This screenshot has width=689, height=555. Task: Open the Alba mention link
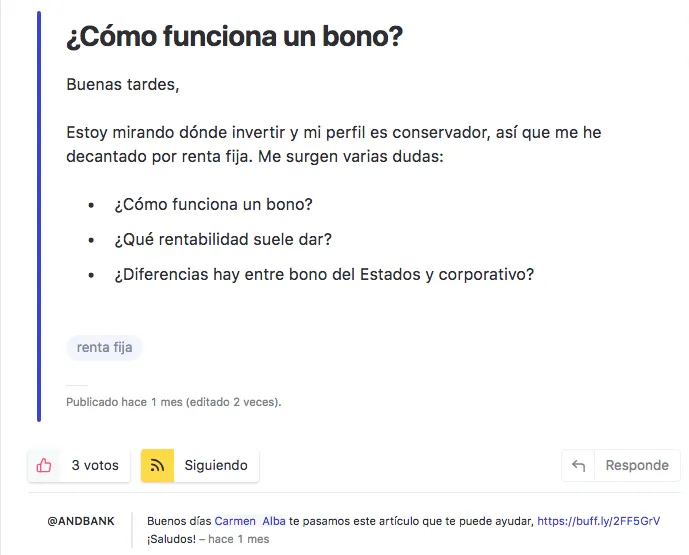click(x=274, y=521)
